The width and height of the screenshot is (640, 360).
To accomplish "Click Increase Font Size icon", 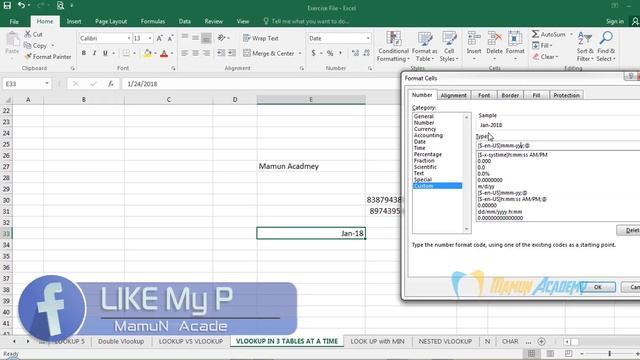I will (160, 38).
